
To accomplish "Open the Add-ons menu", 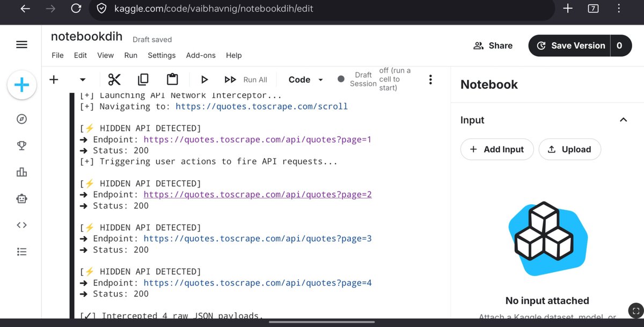I will click(x=201, y=55).
